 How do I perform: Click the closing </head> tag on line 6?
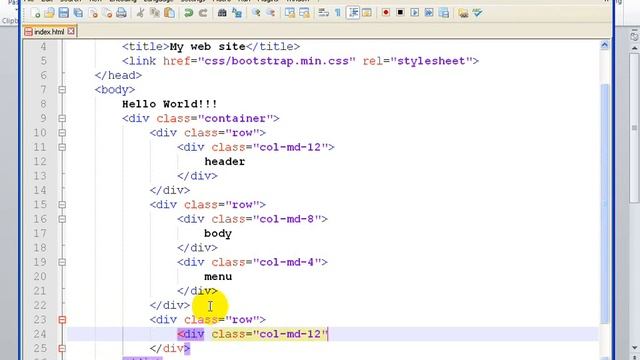(118, 75)
